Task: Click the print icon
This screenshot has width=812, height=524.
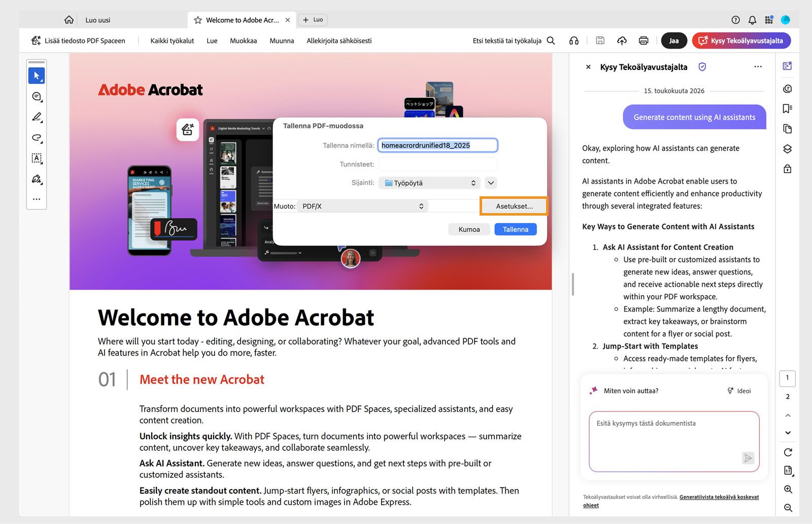Action: point(644,41)
